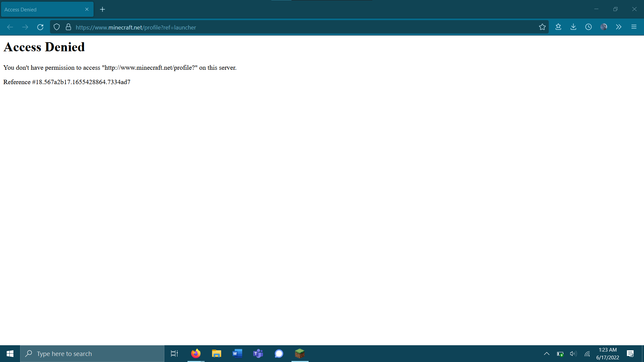Close the Access Denied tab
The height and width of the screenshot is (362, 644).
87,9
